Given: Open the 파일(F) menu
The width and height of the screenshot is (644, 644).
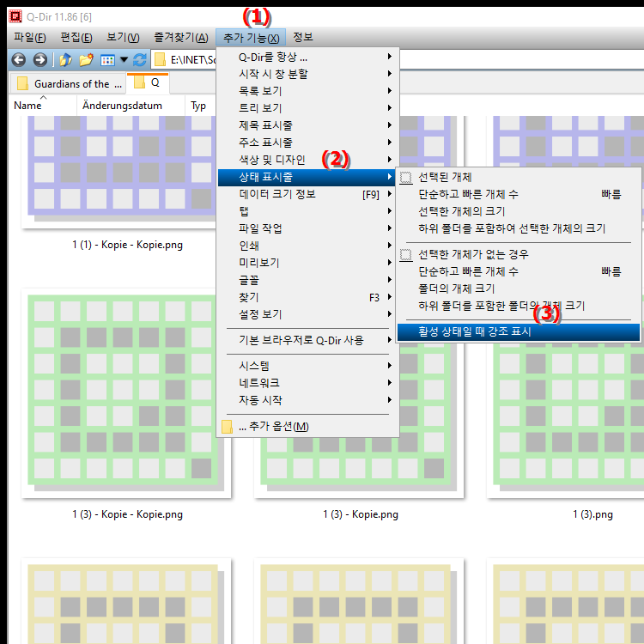Looking at the screenshot, I should [29, 38].
